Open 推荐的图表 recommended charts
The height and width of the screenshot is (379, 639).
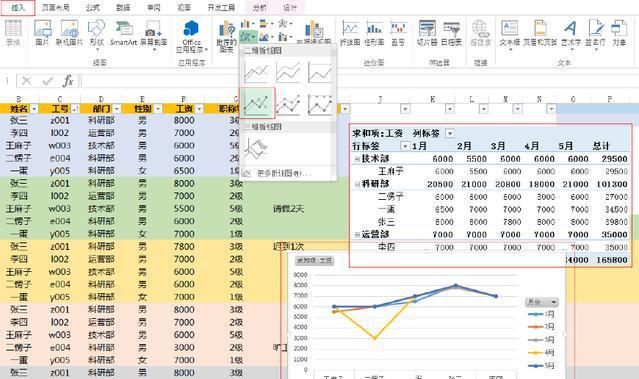tap(227, 37)
